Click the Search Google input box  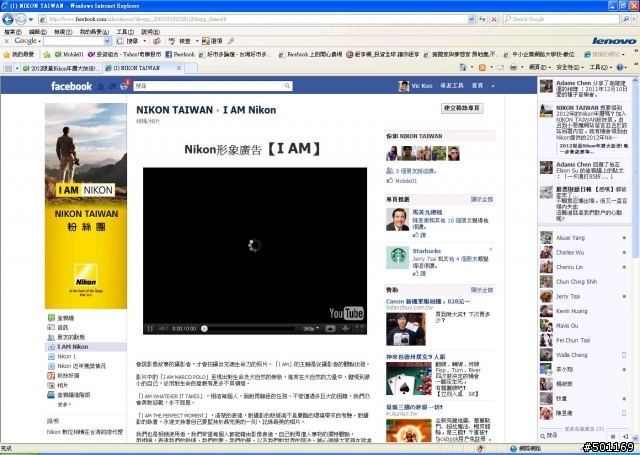(x=562, y=19)
